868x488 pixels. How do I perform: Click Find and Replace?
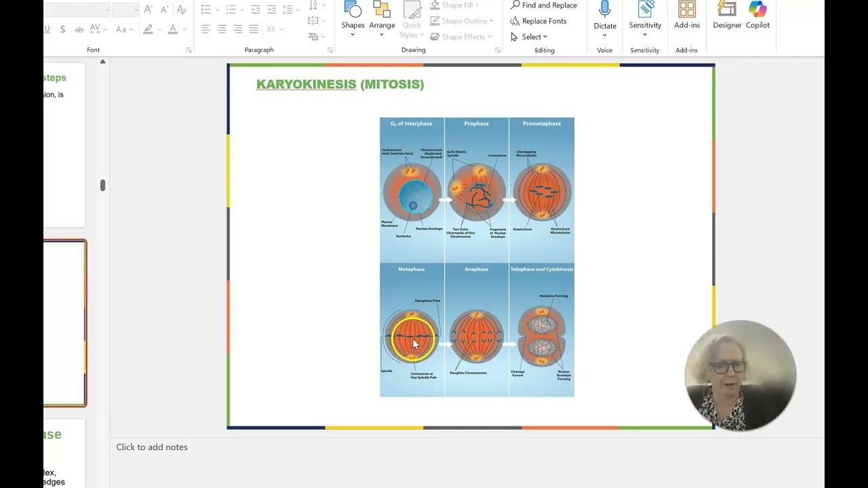click(543, 5)
